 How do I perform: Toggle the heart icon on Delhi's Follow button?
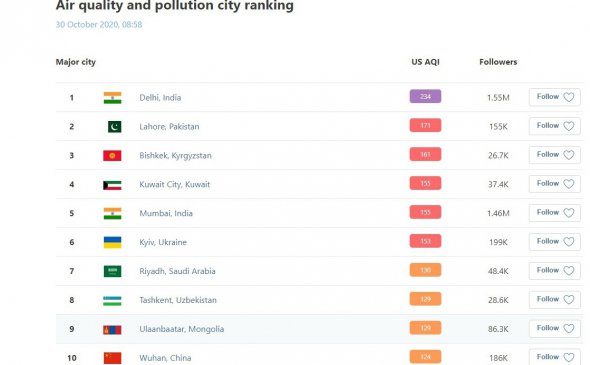click(569, 97)
